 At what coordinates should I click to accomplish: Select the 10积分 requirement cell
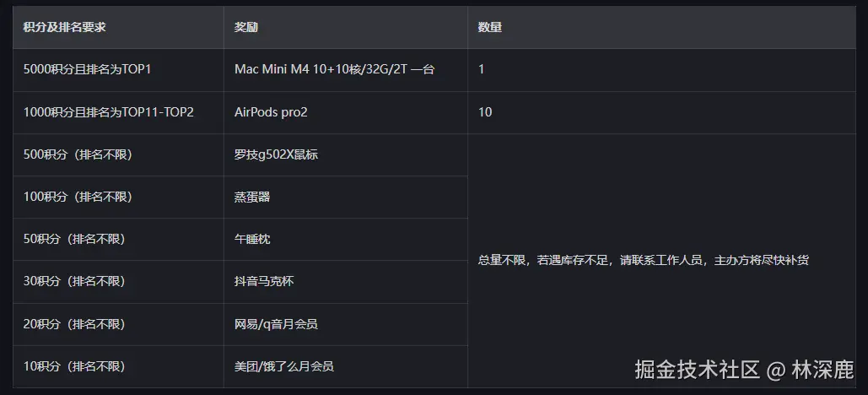[74, 366]
